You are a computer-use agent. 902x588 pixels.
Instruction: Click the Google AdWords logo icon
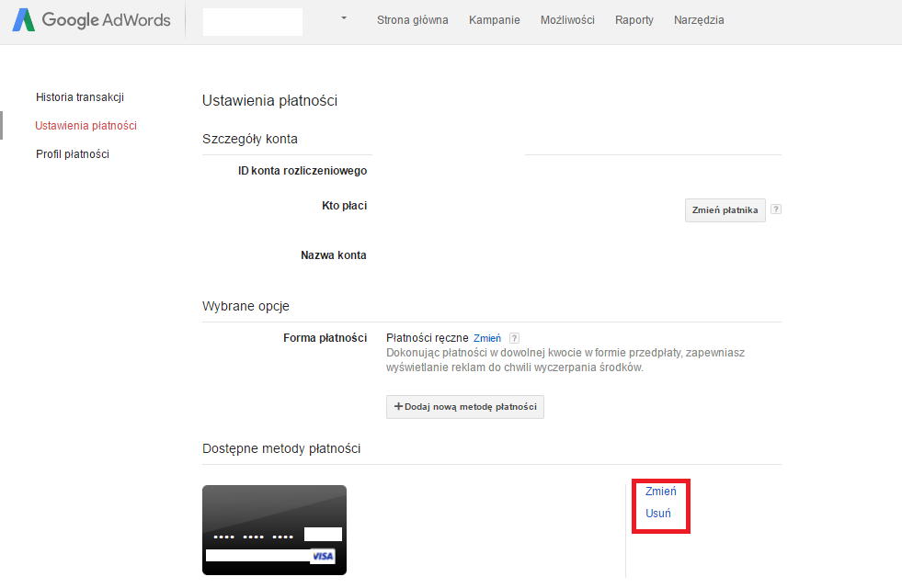pos(24,20)
